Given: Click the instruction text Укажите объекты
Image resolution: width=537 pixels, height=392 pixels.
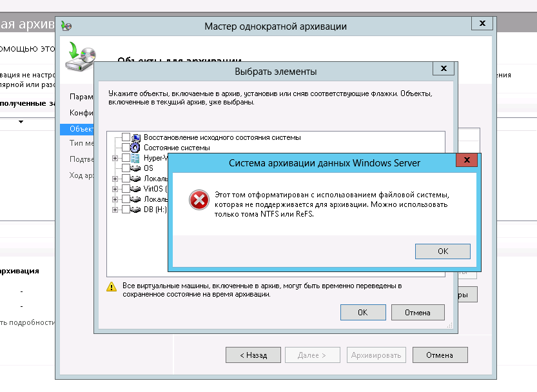Looking at the screenshot, I should click(x=270, y=97).
